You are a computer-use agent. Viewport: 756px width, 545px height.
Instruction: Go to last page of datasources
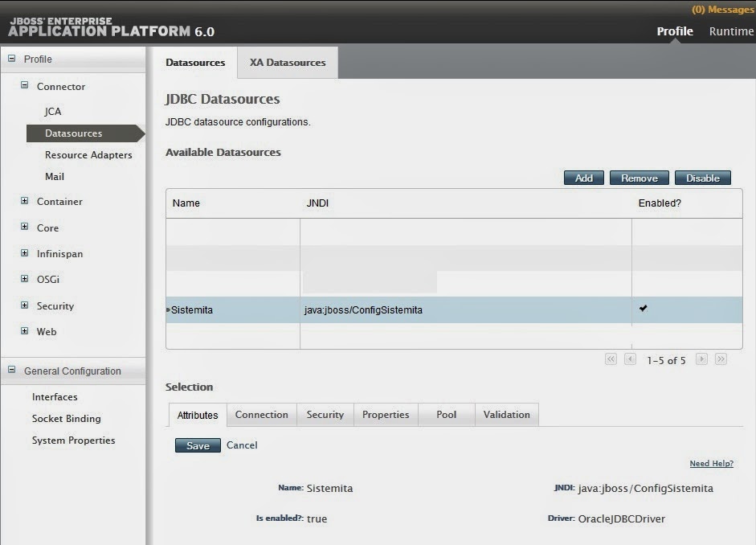pyautogui.click(x=721, y=359)
